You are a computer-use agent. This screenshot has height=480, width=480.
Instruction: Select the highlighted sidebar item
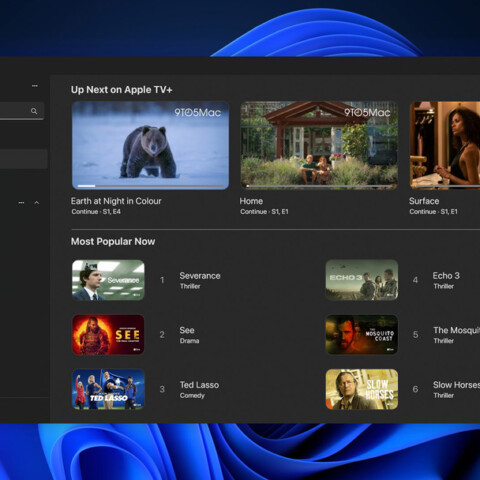pyautogui.click(x=23, y=159)
